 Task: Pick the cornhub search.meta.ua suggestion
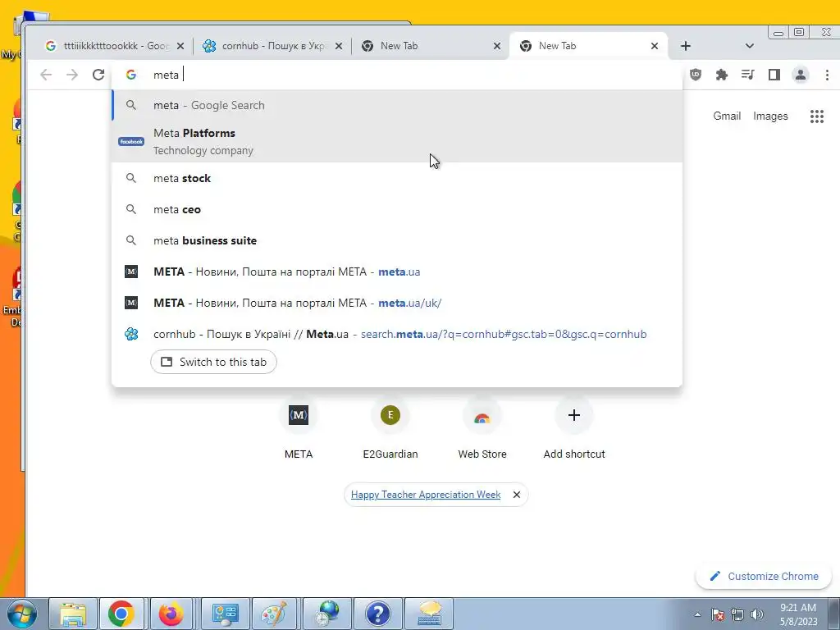(x=396, y=335)
